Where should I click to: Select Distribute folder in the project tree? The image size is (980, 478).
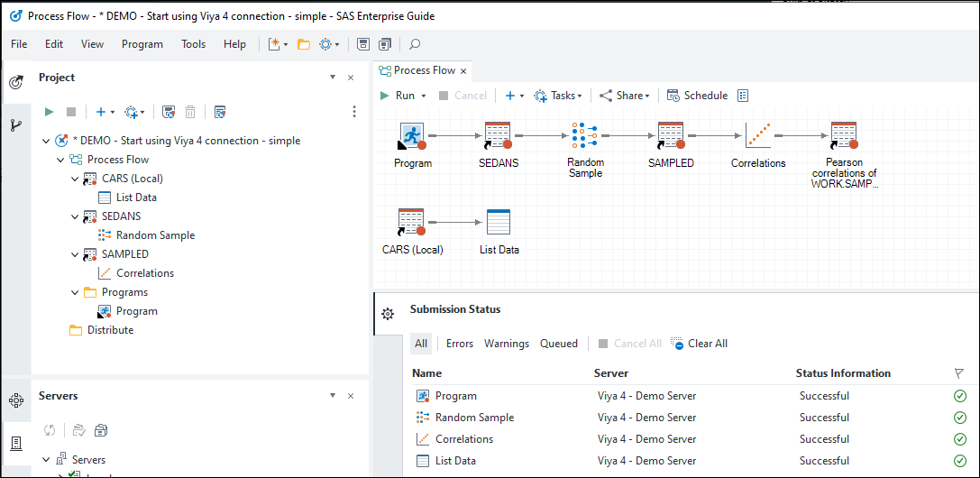click(110, 330)
